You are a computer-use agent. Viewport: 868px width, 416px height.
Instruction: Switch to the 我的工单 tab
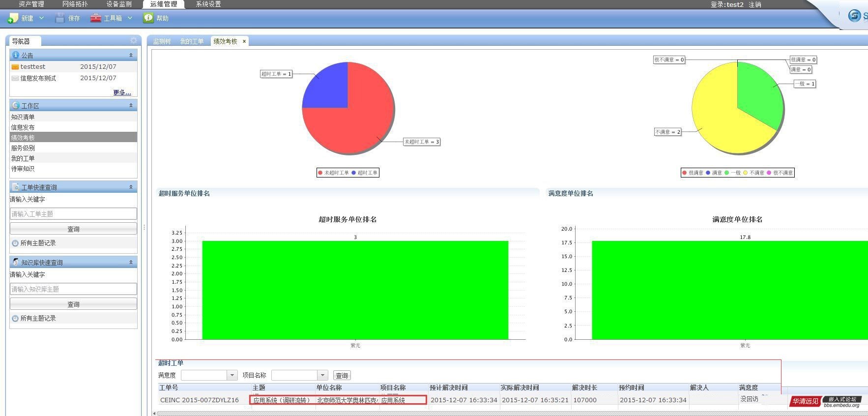click(x=192, y=41)
